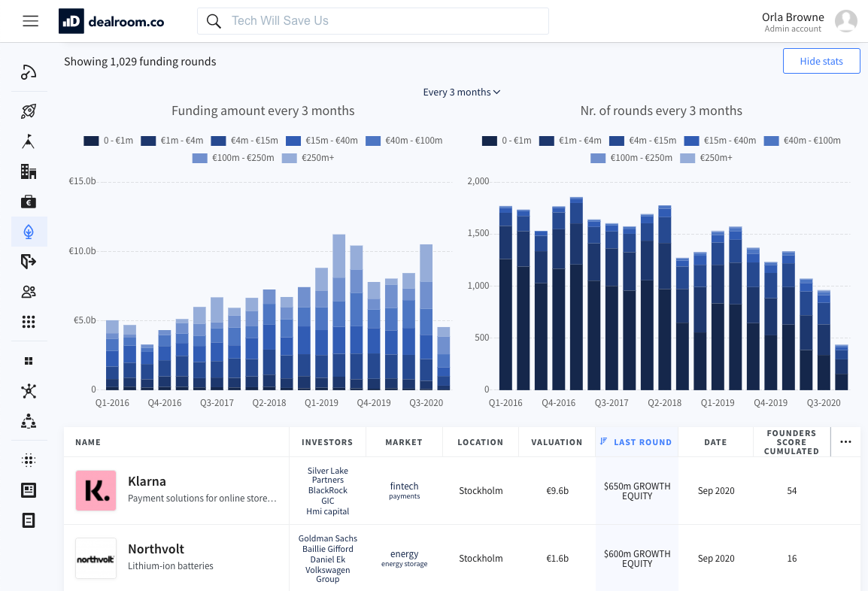Image resolution: width=868 pixels, height=591 pixels.
Task: Open Volkswagen Group investor link
Action: click(x=328, y=574)
